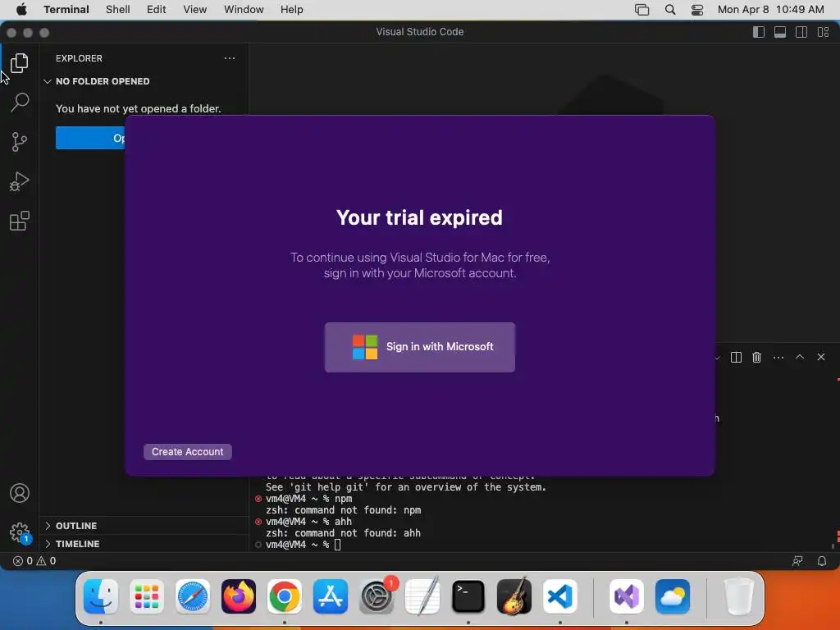
Task: Open GarageBand from the Dock
Action: 514,596
